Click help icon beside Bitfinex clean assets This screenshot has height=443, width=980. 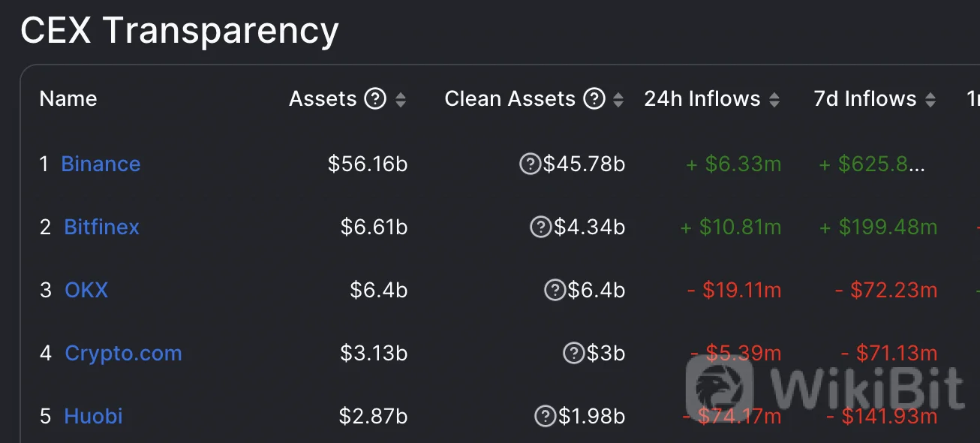pos(540,227)
